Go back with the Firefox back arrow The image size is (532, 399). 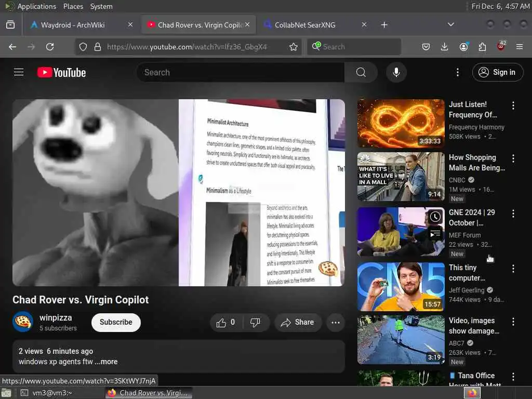tap(12, 47)
